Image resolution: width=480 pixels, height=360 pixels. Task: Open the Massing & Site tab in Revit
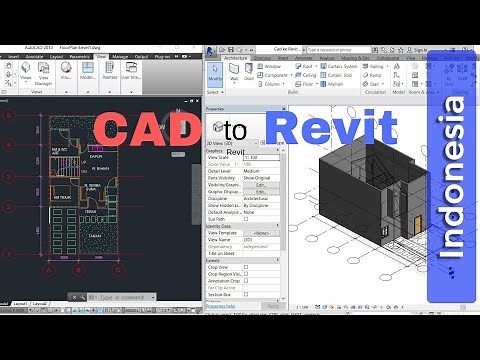point(355,58)
